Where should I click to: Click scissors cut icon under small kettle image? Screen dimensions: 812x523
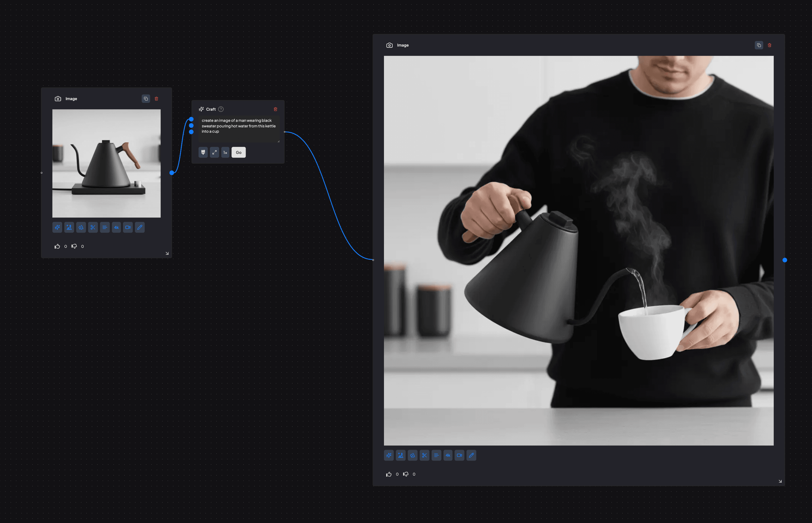[93, 227]
